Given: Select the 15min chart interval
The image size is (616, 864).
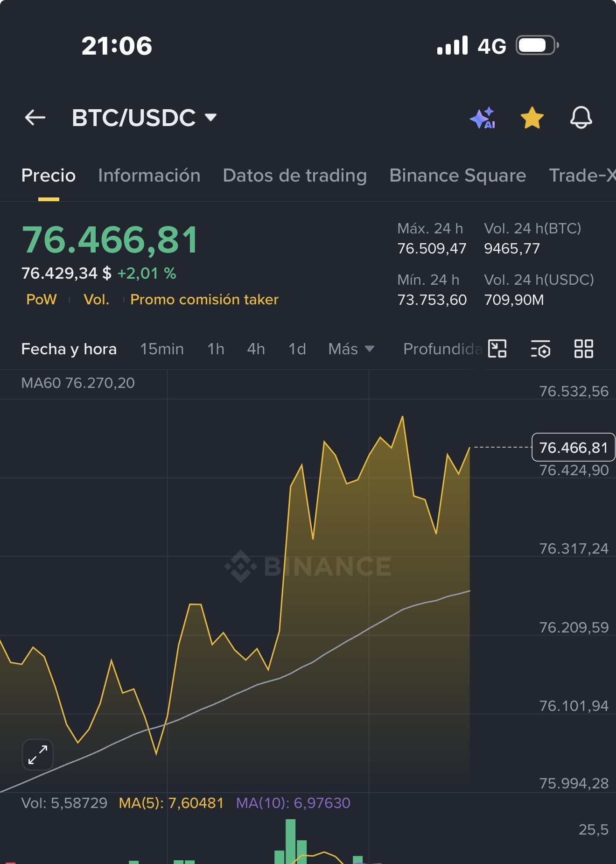Looking at the screenshot, I should 161,349.
